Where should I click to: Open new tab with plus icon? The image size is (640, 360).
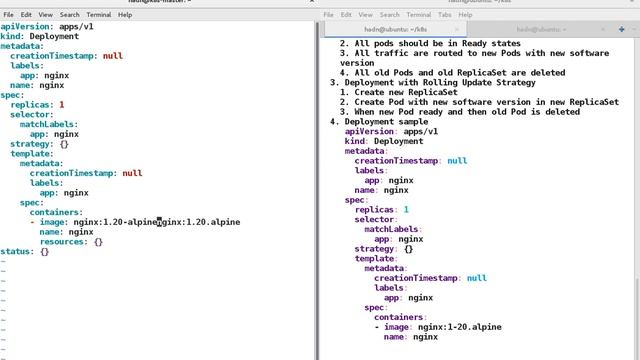622,29
